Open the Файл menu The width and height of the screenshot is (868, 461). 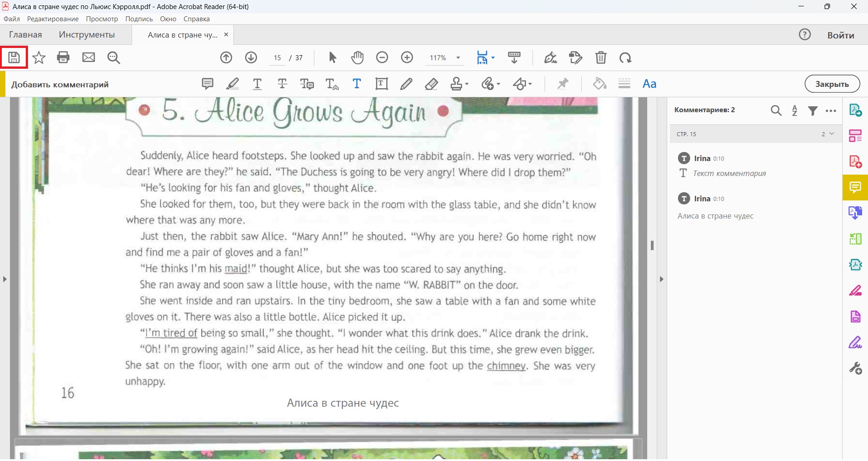coord(12,19)
